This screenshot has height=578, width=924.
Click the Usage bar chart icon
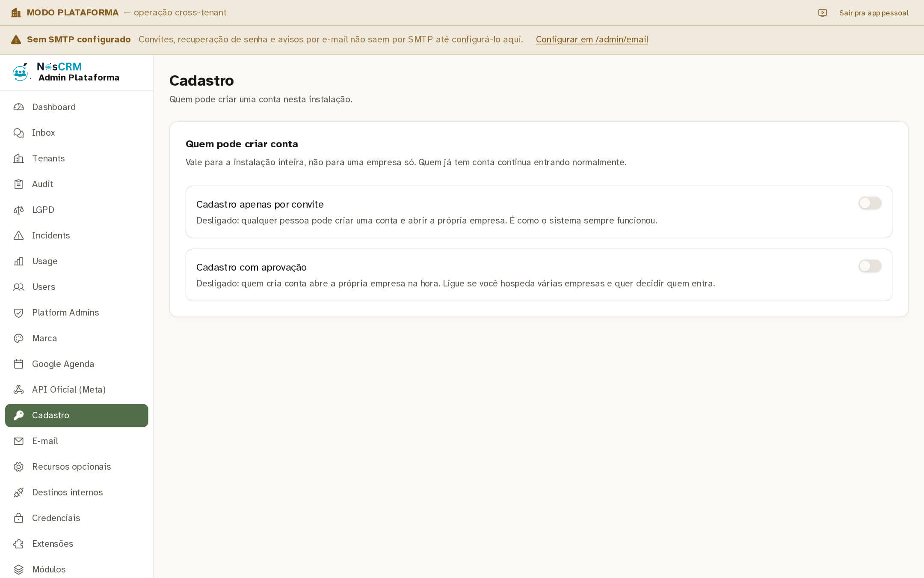coord(18,261)
